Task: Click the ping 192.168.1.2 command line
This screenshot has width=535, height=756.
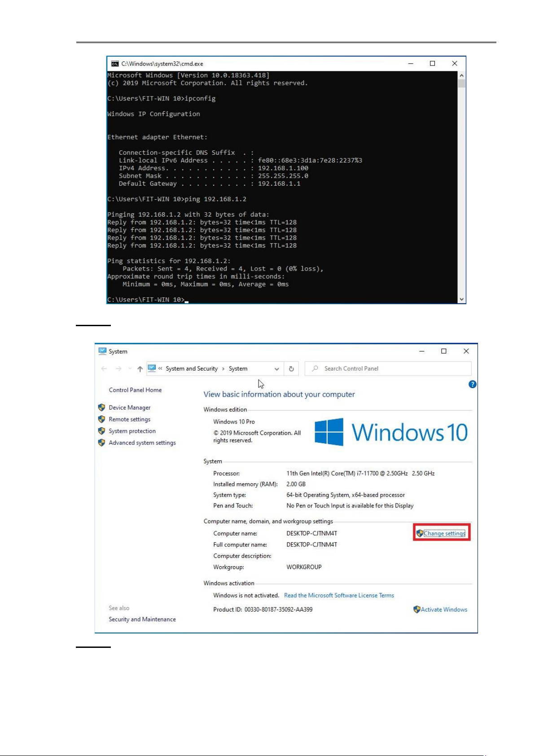Action: (x=177, y=199)
